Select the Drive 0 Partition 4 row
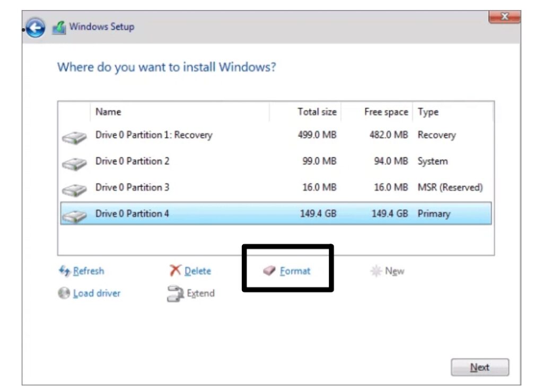 tap(276, 213)
